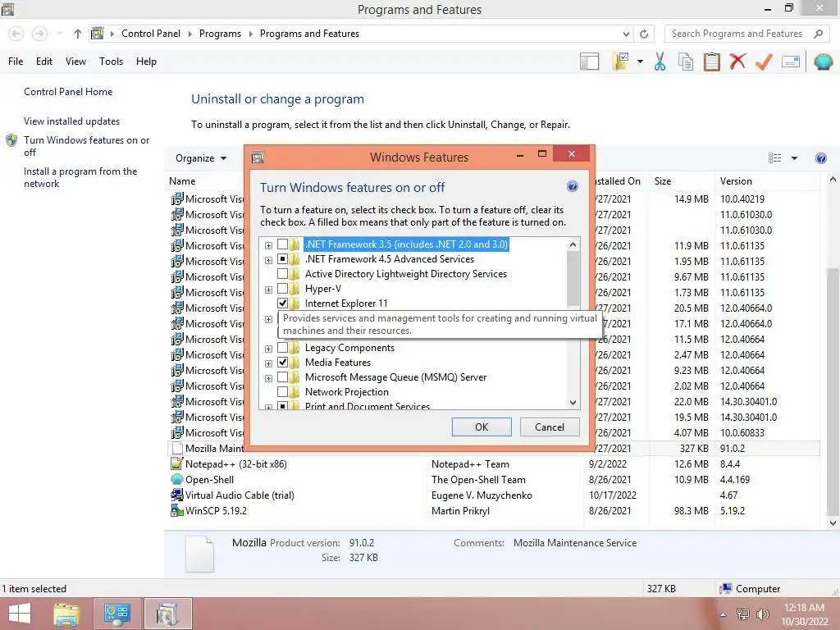Open view options dropdown arrow
Image resolution: width=840 pixels, height=630 pixels.
pos(794,158)
